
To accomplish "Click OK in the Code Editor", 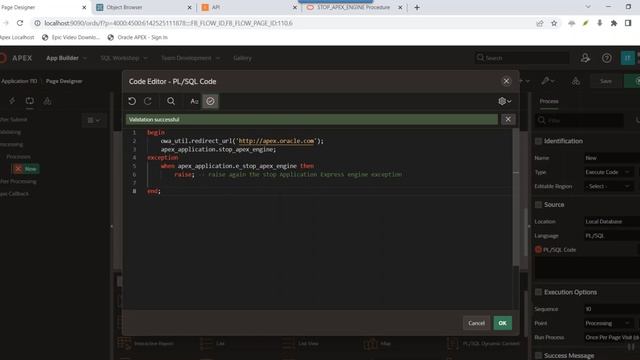I will 502,323.
